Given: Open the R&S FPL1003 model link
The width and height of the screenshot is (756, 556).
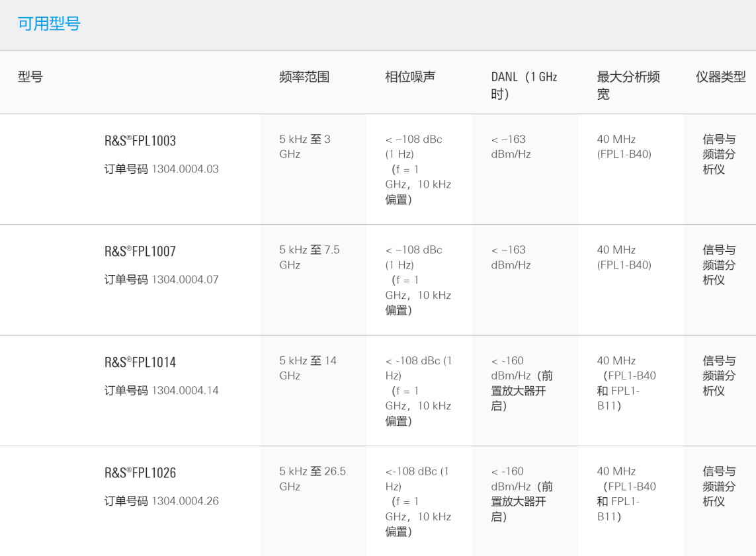Looking at the screenshot, I should pyautogui.click(x=140, y=141).
